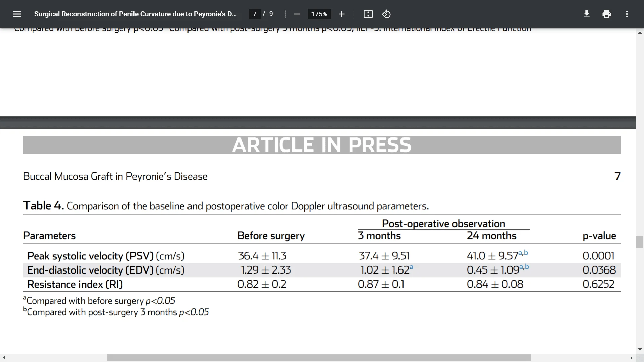This screenshot has height=362, width=644.
Task: Click the value '0.87 ± 0.1'
Action: coord(381,284)
